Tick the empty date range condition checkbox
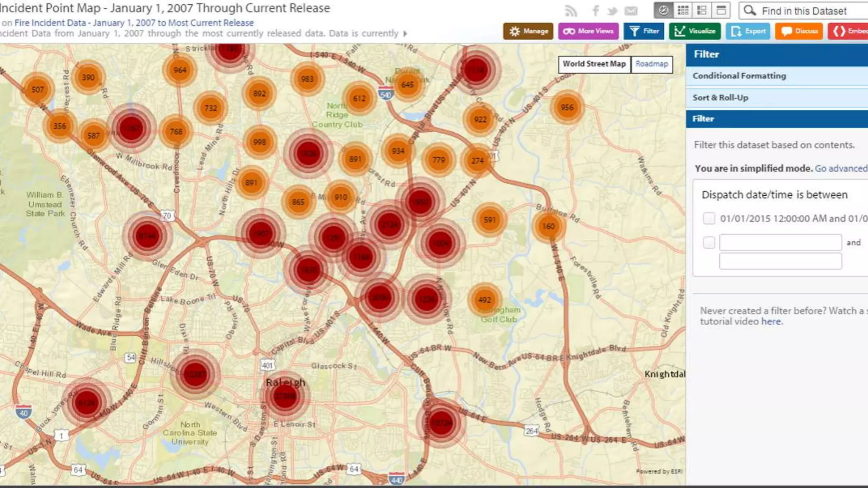Screen dimensions: 868x488 pyautogui.click(x=709, y=243)
